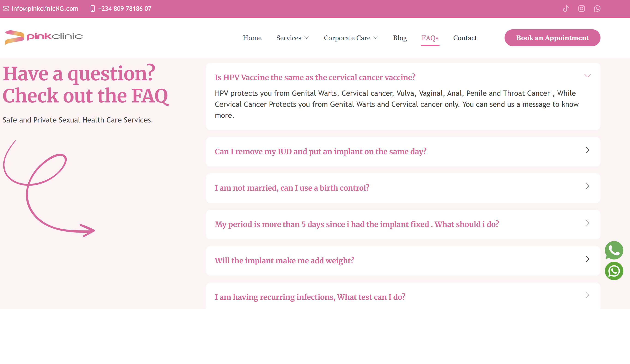Click the info@pinkclinicNG.com email link
This screenshot has width=630, height=364.
[x=45, y=9]
